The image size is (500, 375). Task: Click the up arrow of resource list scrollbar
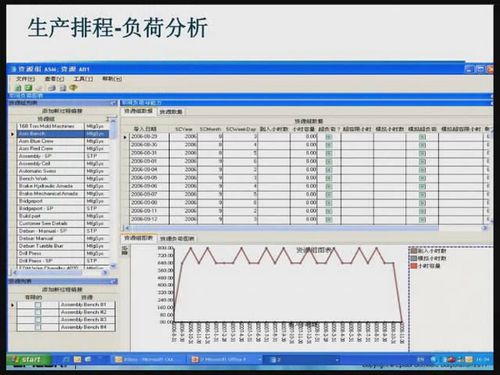[113, 120]
